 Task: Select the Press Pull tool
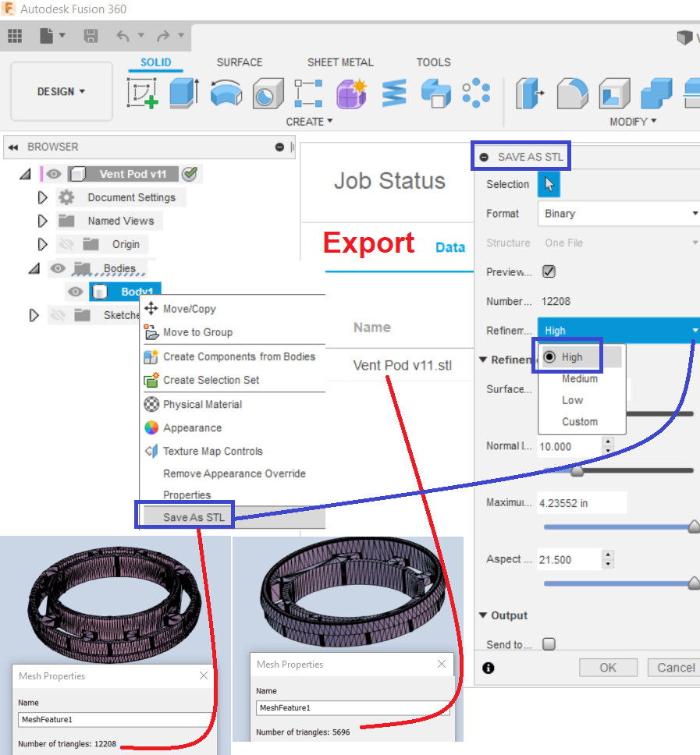point(529,94)
